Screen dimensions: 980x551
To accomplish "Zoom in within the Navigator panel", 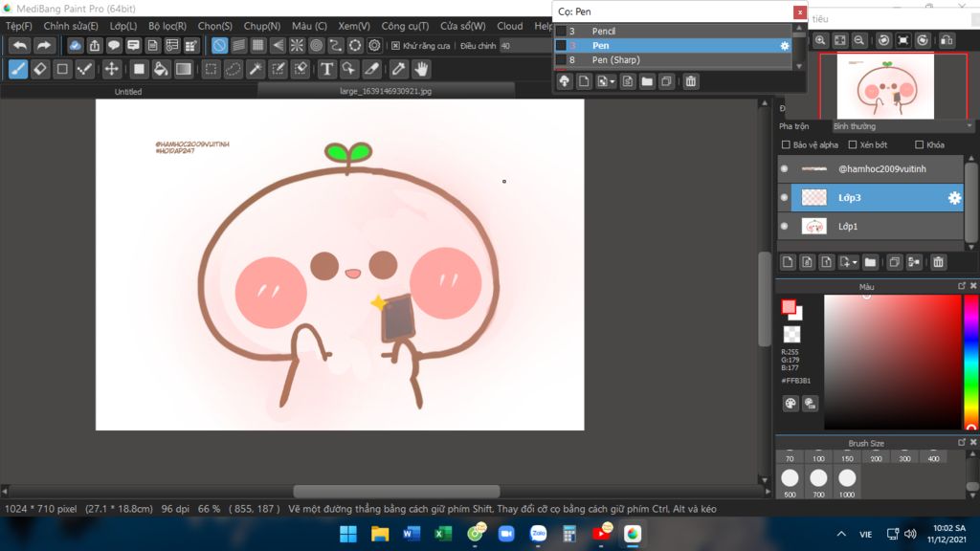I will [x=820, y=40].
